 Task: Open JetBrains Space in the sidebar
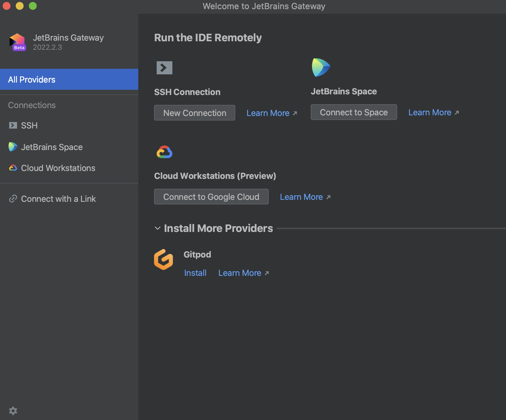point(51,147)
